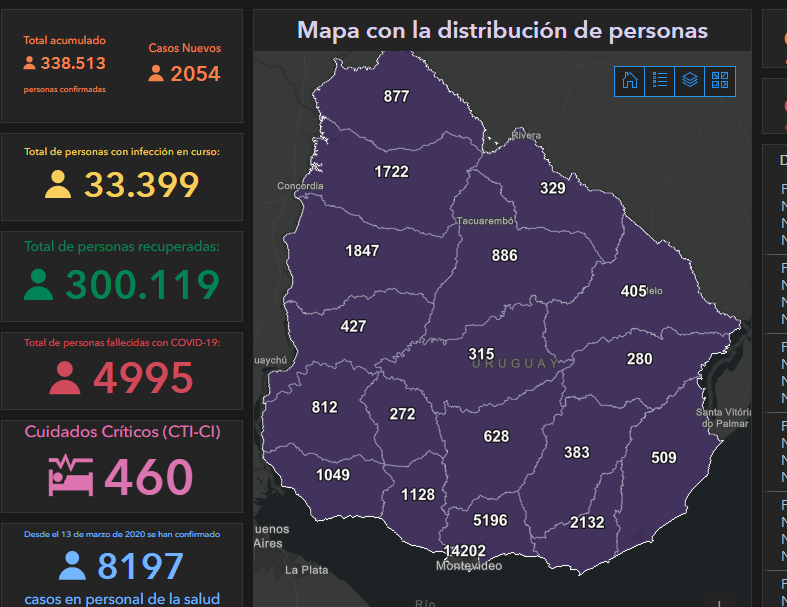Click the URUGUAY country label on map
The width and height of the screenshot is (787, 607).
click(x=515, y=363)
